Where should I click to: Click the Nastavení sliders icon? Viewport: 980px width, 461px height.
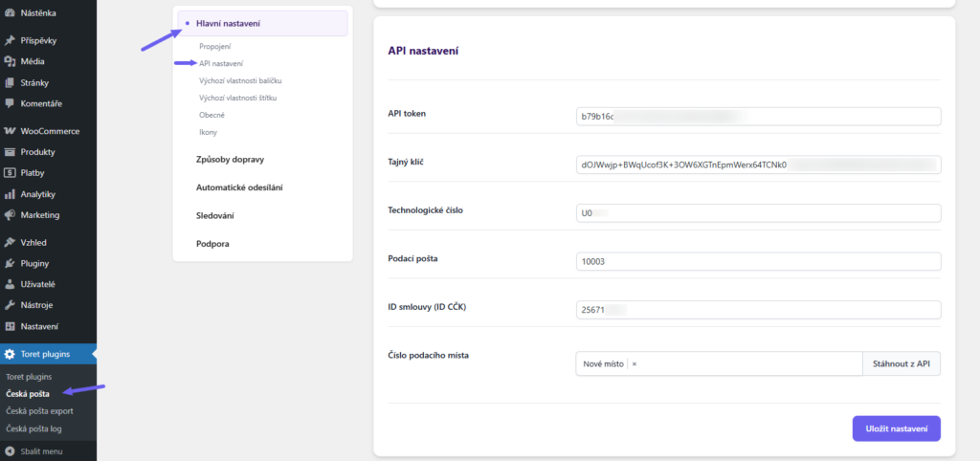(x=10, y=326)
